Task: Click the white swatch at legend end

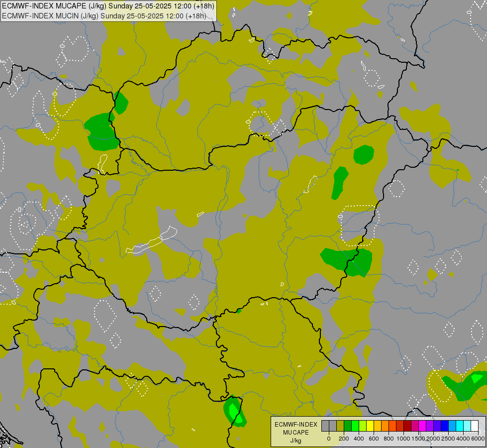Action: coord(475,426)
